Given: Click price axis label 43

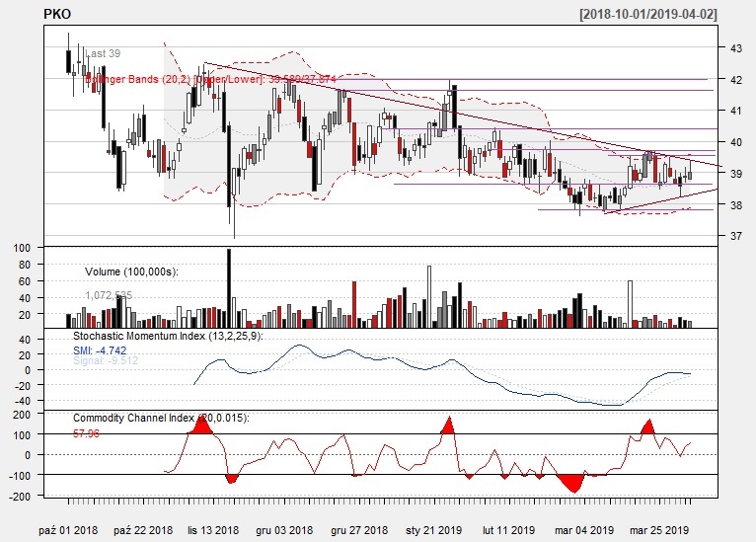Looking at the screenshot, I should 735,48.
